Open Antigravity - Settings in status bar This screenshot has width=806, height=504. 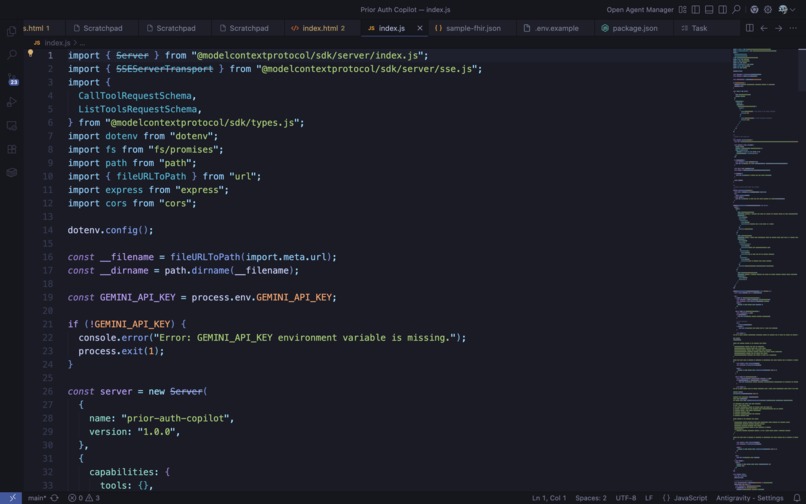click(749, 498)
